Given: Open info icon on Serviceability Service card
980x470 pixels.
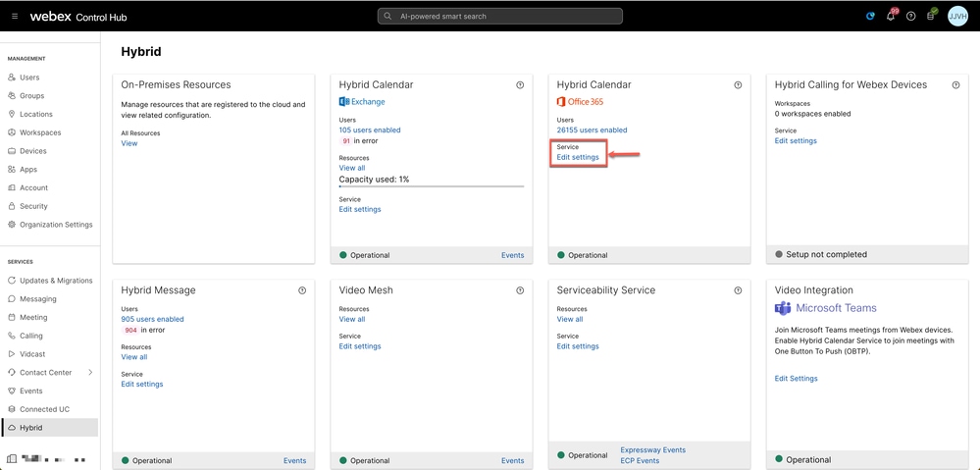Looking at the screenshot, I should tap(738, 290).
